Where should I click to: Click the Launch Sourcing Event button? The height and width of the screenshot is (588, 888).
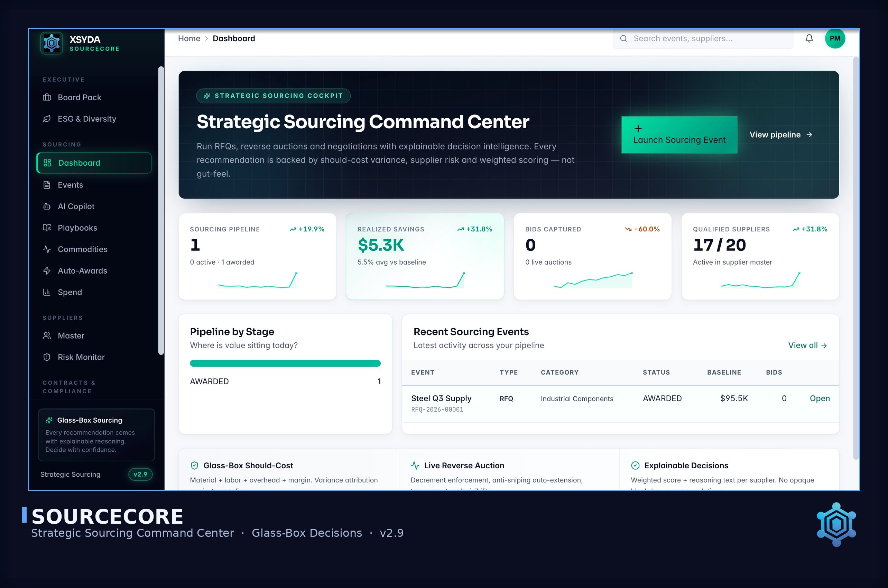click(679, 135)
